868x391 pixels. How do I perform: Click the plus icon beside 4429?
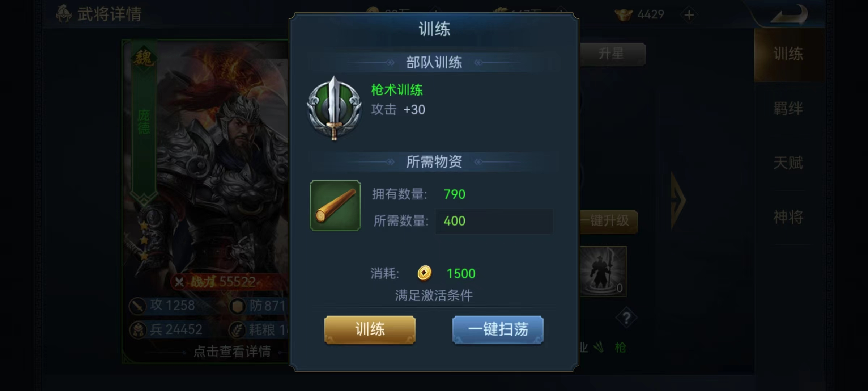click(x=689, y=15)
